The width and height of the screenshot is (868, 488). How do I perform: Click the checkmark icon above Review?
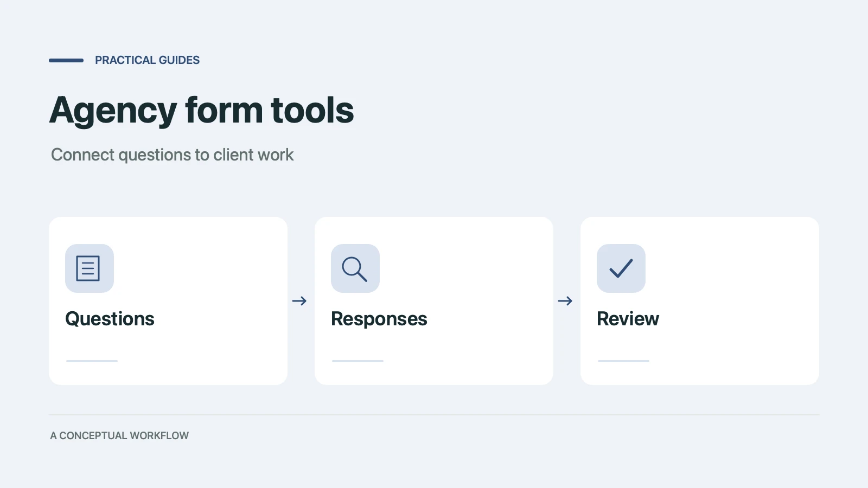click(621, 268)
